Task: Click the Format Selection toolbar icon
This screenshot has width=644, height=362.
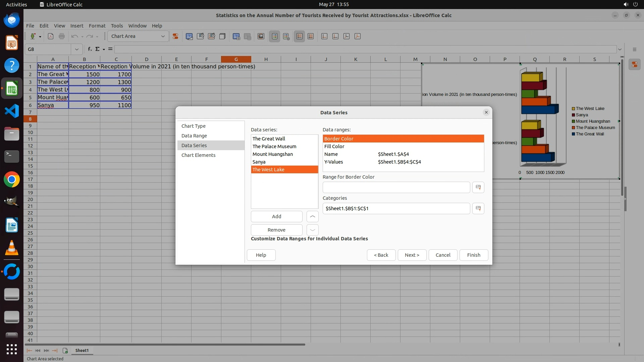Action: pos(175,36)
